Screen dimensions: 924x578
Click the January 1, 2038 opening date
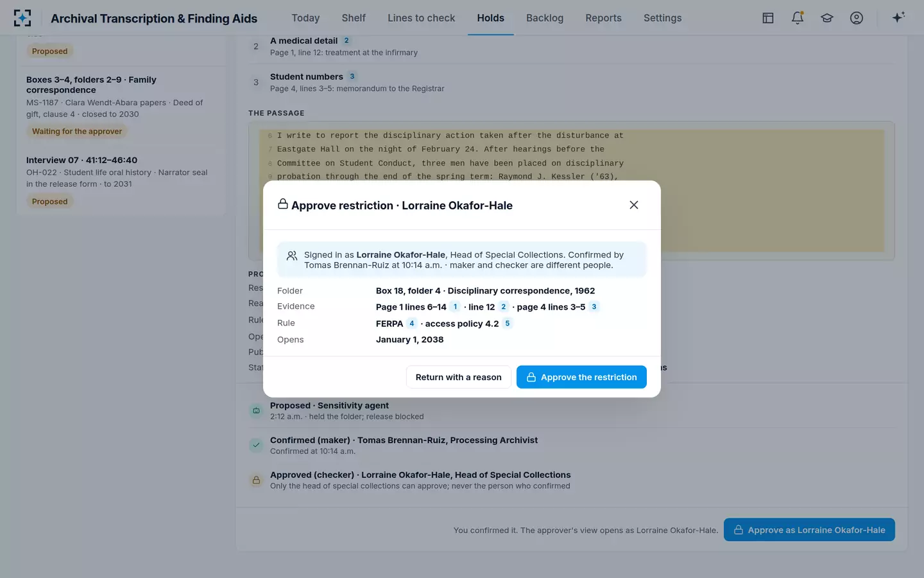[x=409, y=340]
